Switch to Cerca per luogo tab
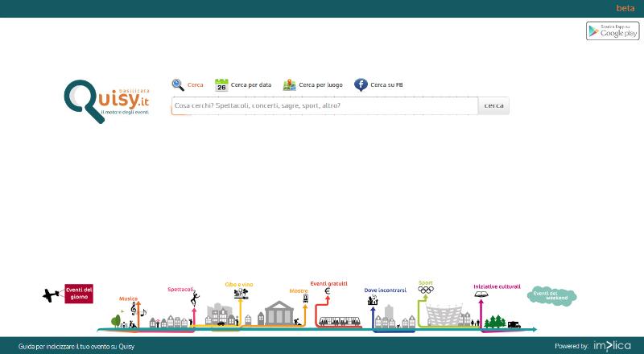 coord(320,85)
